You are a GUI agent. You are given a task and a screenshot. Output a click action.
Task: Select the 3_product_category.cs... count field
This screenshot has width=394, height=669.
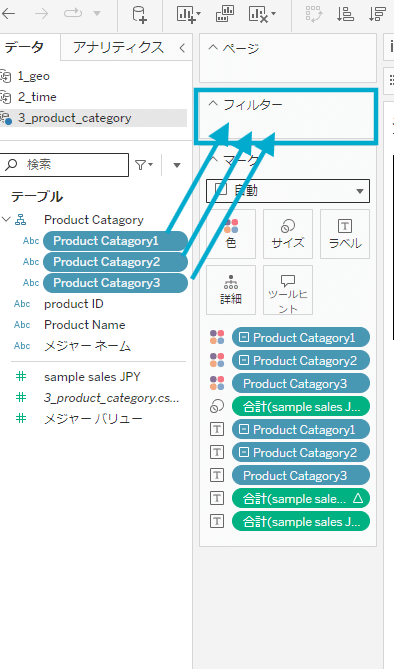(111, 398)
